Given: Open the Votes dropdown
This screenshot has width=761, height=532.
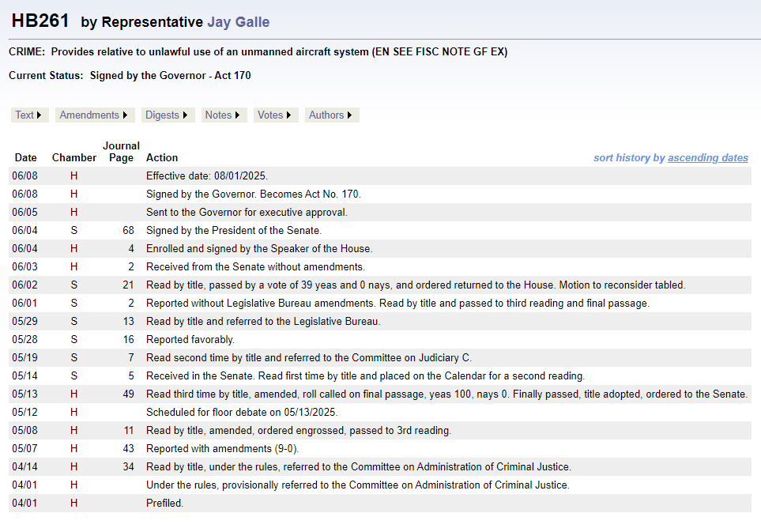Looking at the screenshot, I should tap(275, 115).
